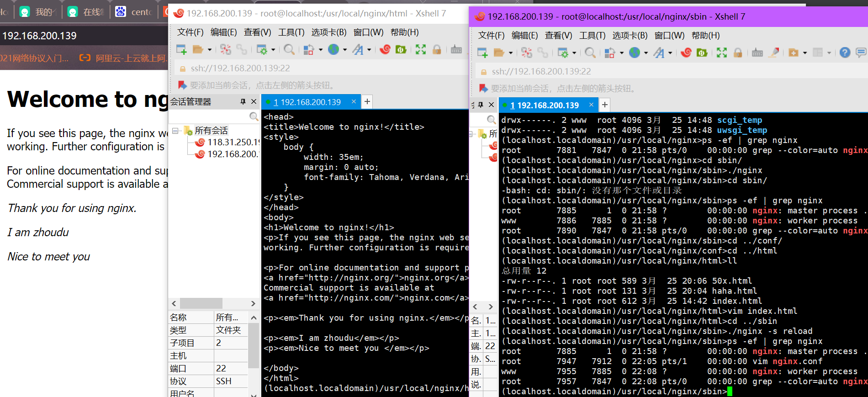
Task: Click the new session icon in the sbin Xshell toolbar
Action: (482, 53)
